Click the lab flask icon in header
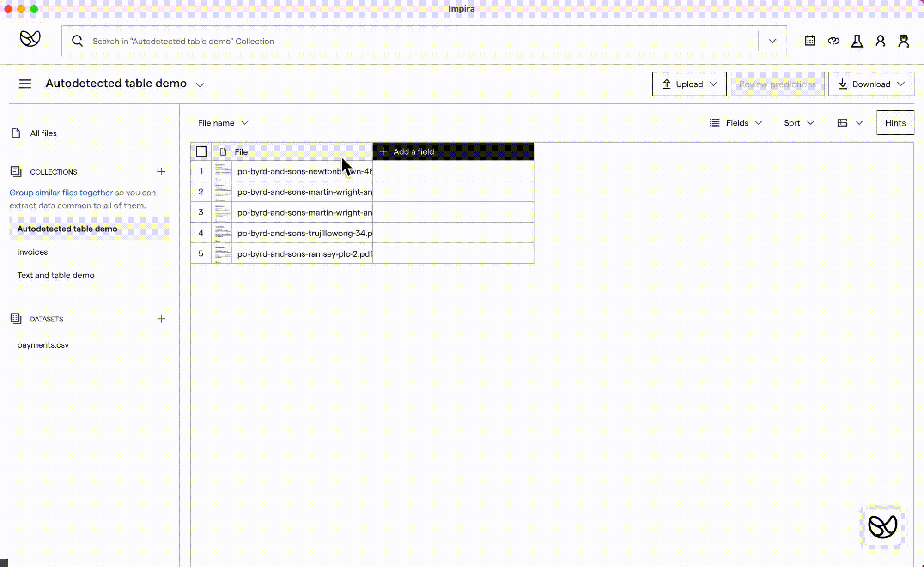Image resolution: width=924 pixels, height=567 pixels. point(857,41)
